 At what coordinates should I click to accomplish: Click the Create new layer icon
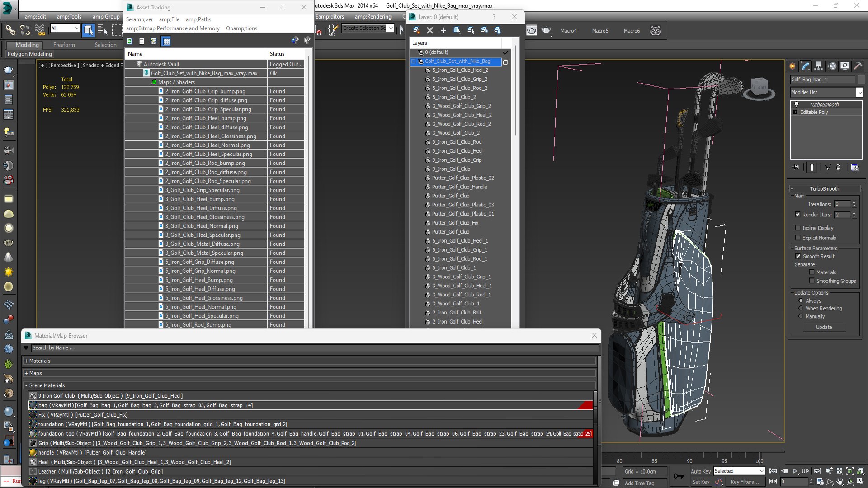[416, 30]
